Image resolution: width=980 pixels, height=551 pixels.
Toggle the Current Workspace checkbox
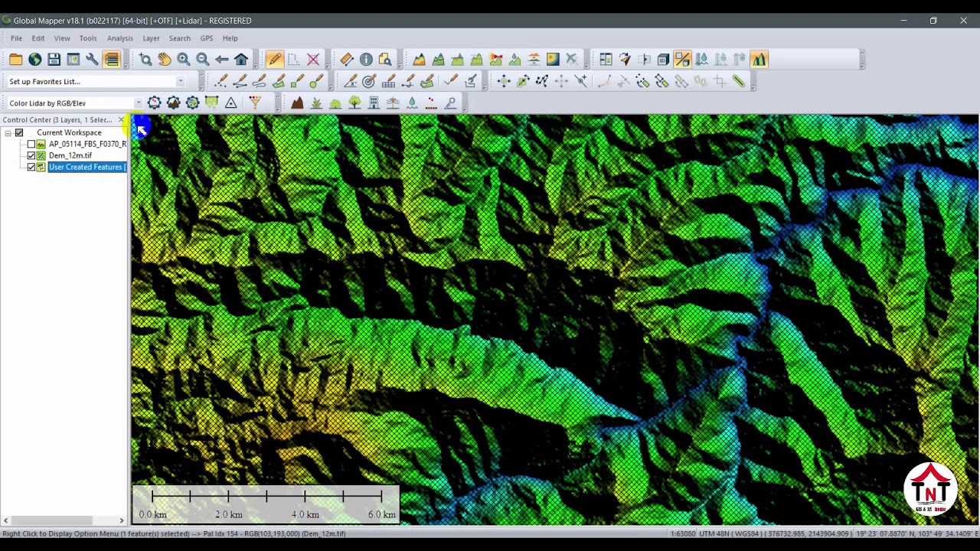tap(19, 133)
